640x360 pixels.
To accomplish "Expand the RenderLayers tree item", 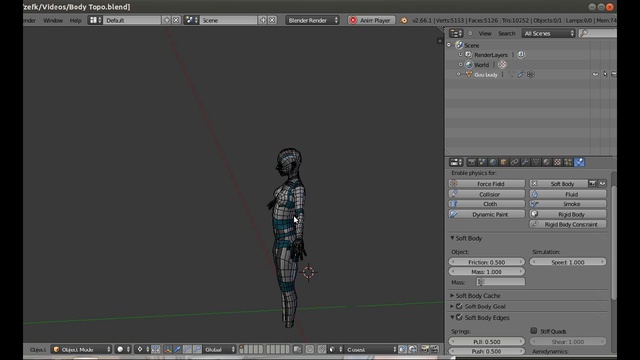I will (x=460, y=55).
